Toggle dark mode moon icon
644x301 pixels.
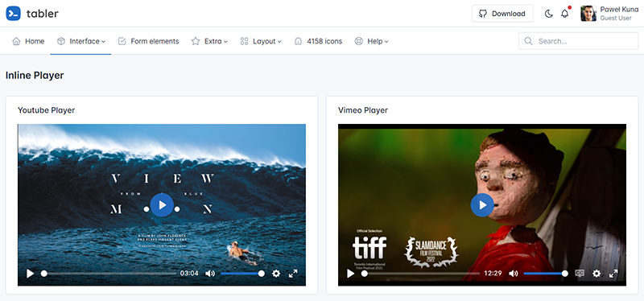click(549, 14)
